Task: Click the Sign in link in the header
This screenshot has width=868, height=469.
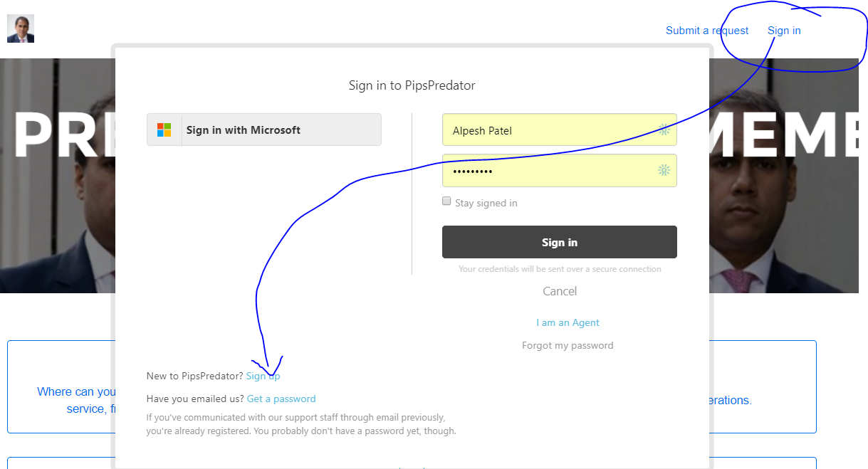Action: (784, 31)
